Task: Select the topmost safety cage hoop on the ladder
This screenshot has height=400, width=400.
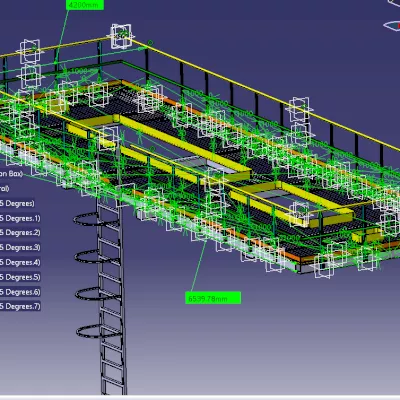Action: [x=87, y=220]
